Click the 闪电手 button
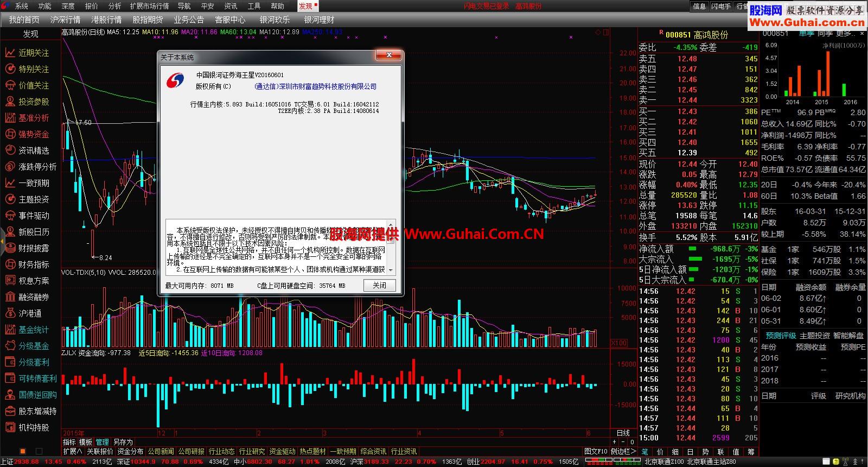 (721, 6)
